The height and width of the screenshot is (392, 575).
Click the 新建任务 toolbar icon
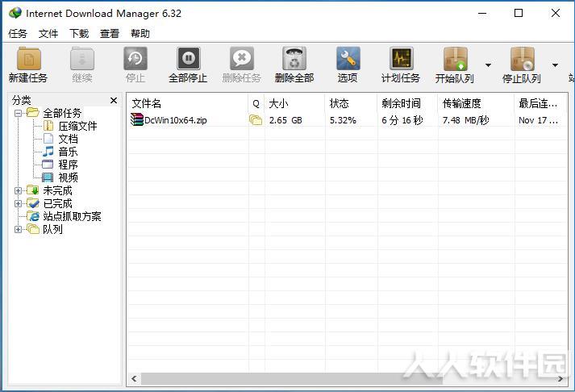(x=28, y=58)
